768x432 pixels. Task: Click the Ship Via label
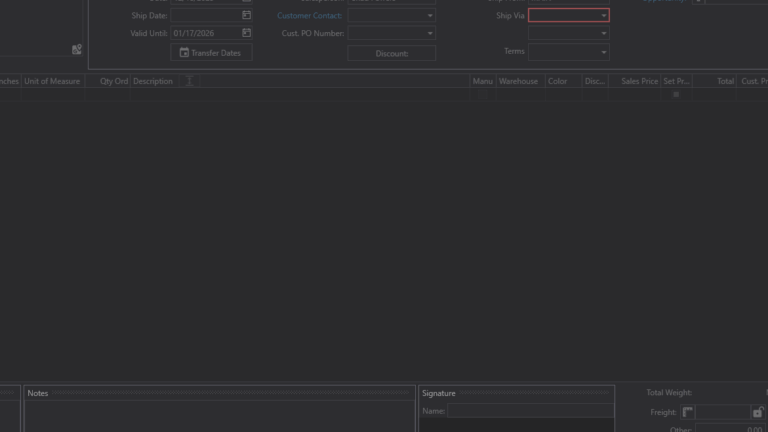(510, 16)
